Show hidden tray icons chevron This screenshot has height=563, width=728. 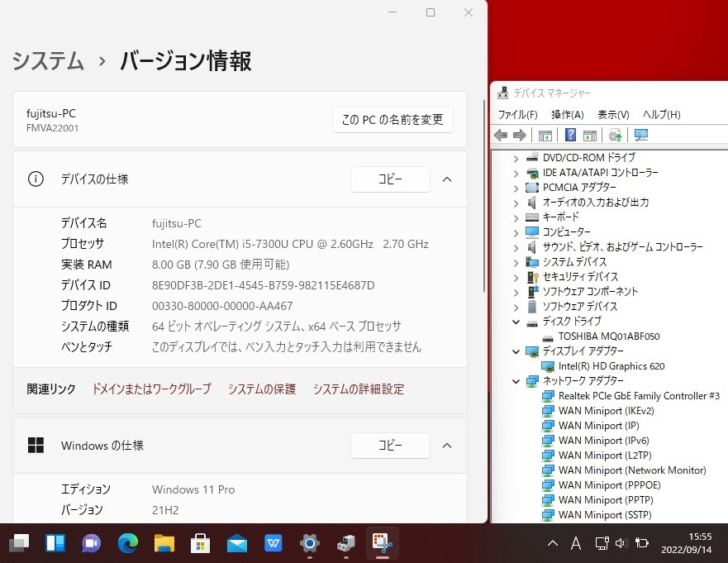[x=553, y=543]
